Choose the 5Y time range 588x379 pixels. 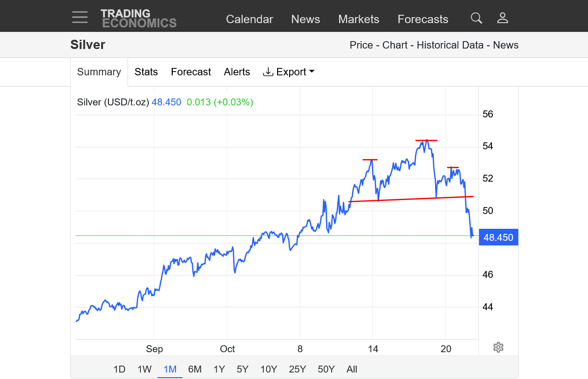242,369
